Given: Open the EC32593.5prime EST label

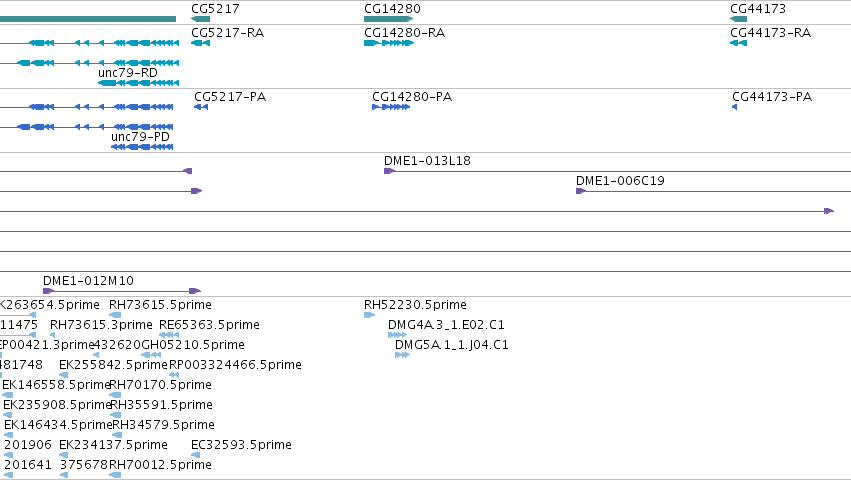Looking at the screenshot, I should pos(242,445).
